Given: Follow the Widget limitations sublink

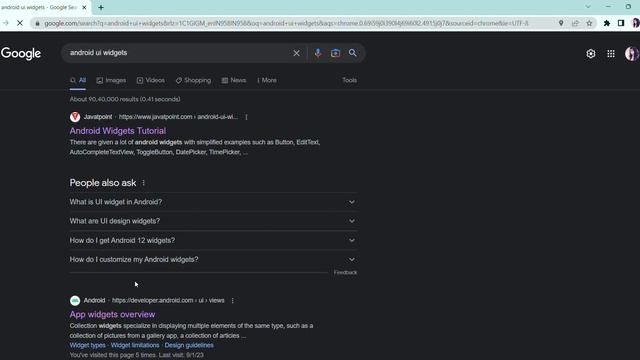Looking at the screenshot, I should (x=135, y=345).
